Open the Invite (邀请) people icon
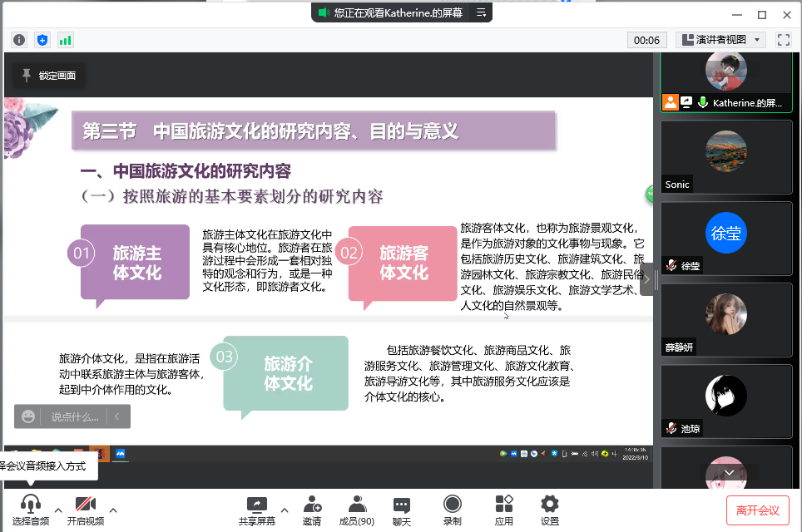The width and height of the screenshot is (802, 532). 312,510
